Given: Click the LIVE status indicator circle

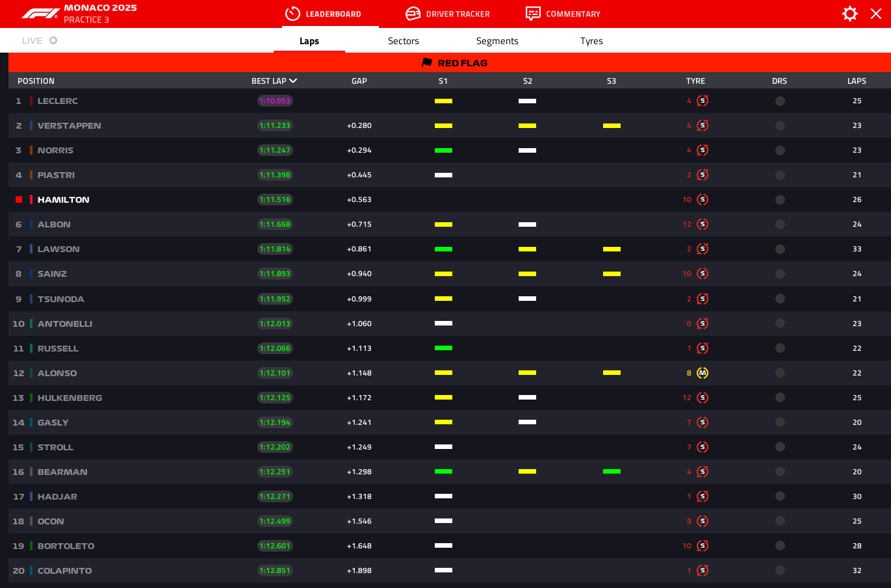Looking at the screenshot, I should click(53, 40).
